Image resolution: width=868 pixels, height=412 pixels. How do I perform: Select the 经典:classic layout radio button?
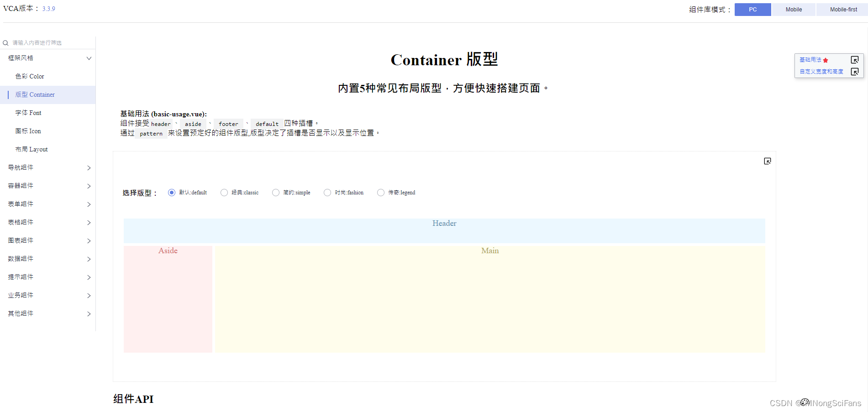pyautogui.click(x=224, y=192)
